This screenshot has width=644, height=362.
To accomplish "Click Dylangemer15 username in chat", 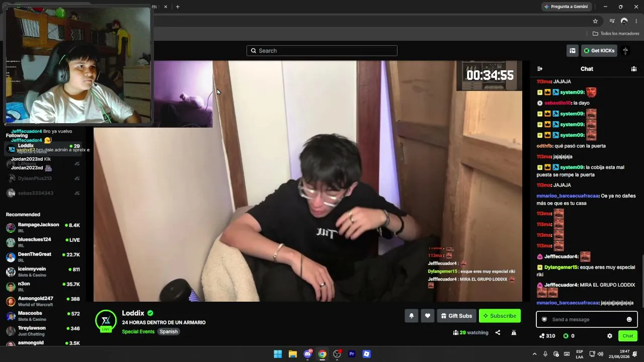I will point(560,267).
